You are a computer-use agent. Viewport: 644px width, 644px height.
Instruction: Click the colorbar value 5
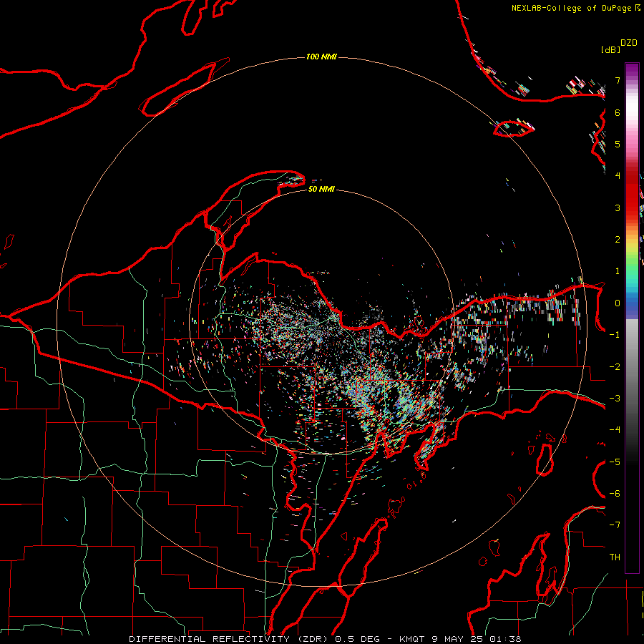[618, 144]
